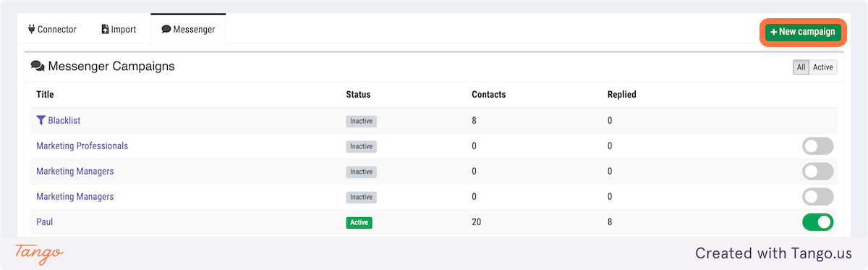This screenshot has height=270, width=868.
Task: Click the Replied column header
Action: [x=621, y=95]
